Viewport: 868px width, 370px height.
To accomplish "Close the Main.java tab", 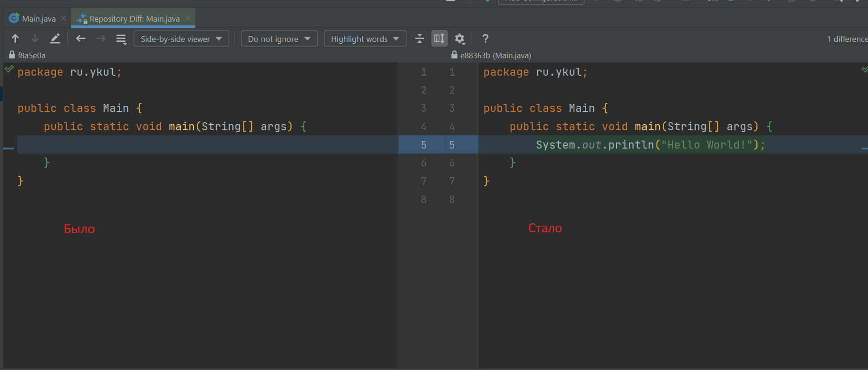I will 64,18.
